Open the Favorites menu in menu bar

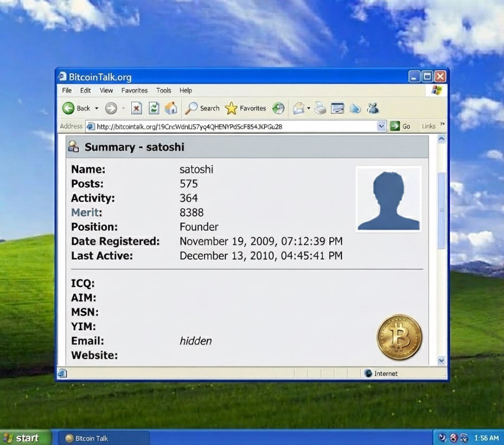click(x=134, y=90)
